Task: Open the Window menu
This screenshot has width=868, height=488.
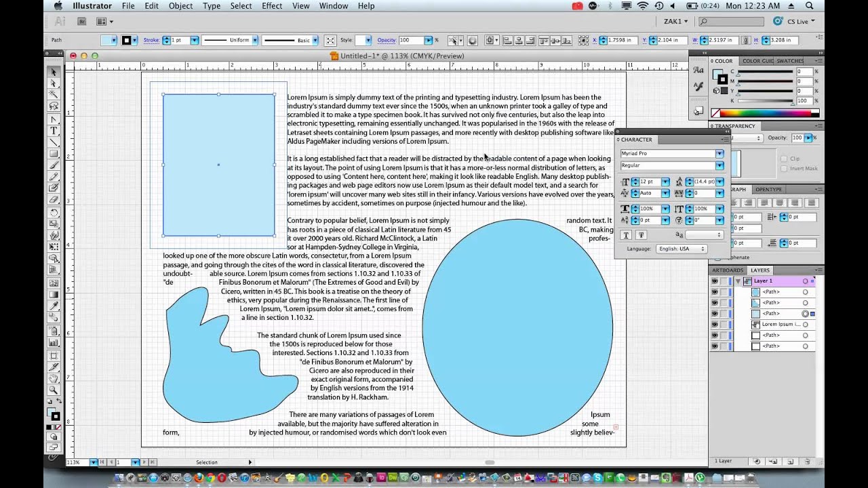Action: click(x=334, y=5)
